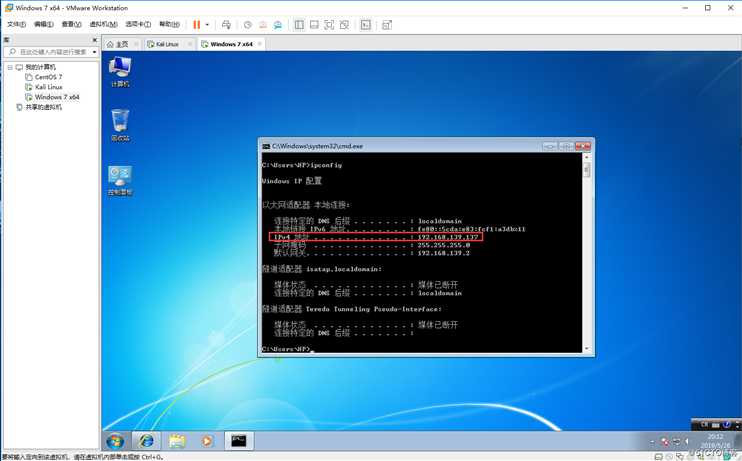Click the Windows 7 Start button
This screenshot has height=461, width=742.
click(115, 441)
